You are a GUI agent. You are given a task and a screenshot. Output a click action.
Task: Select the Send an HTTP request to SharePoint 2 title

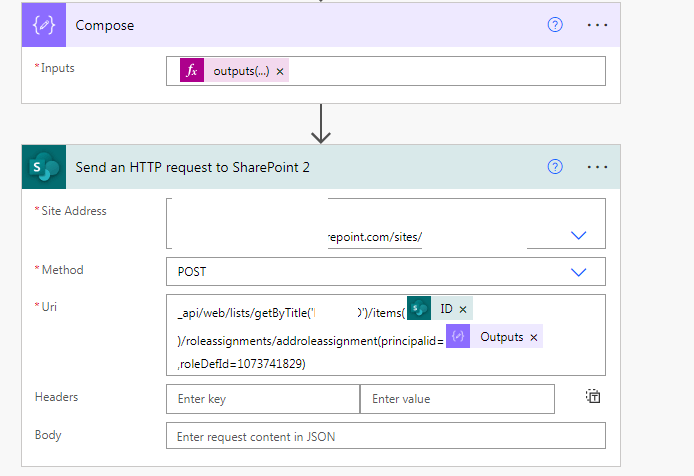tap(192, 167)
